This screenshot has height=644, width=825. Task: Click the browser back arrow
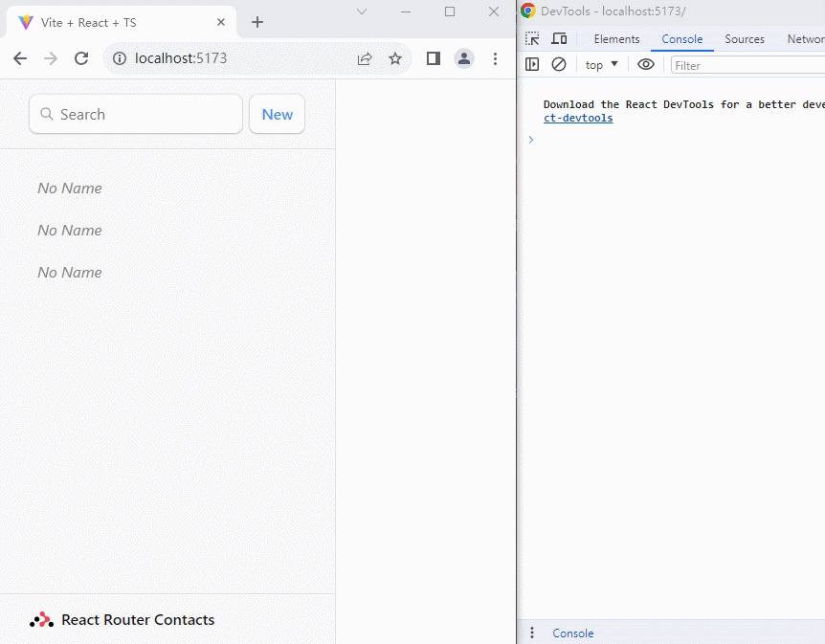20,58
